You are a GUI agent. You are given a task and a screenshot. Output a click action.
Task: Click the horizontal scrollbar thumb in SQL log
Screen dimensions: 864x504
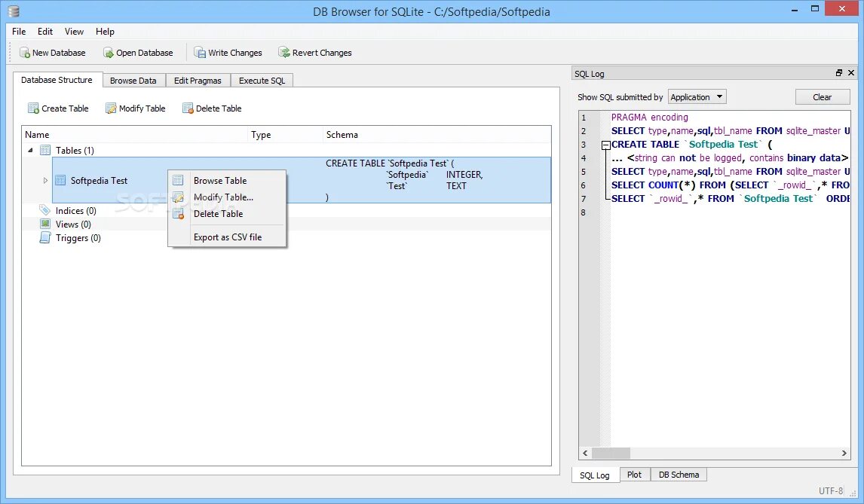click(x=611, y=453)
